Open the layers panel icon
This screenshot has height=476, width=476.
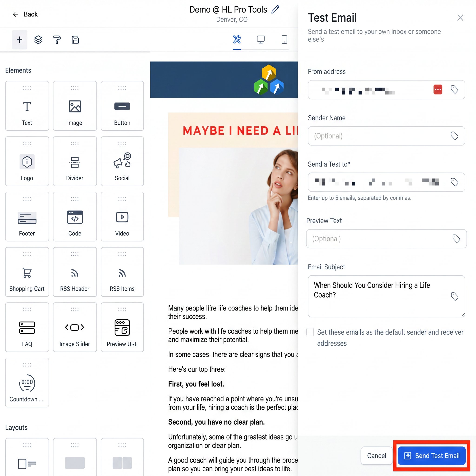click(x=38, y=40)
